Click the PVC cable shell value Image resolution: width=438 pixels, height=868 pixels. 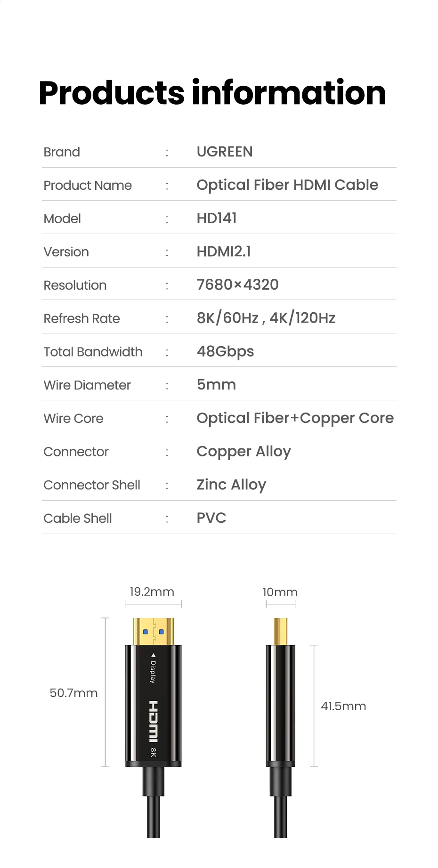click(x=211, y=518)
